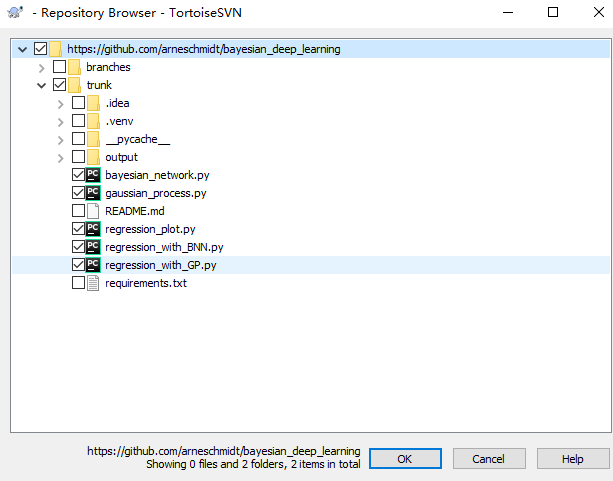Screen dimensions: 613x481
Task: Uncheck the trunk checkbox
Action: [x=59, y=85]
